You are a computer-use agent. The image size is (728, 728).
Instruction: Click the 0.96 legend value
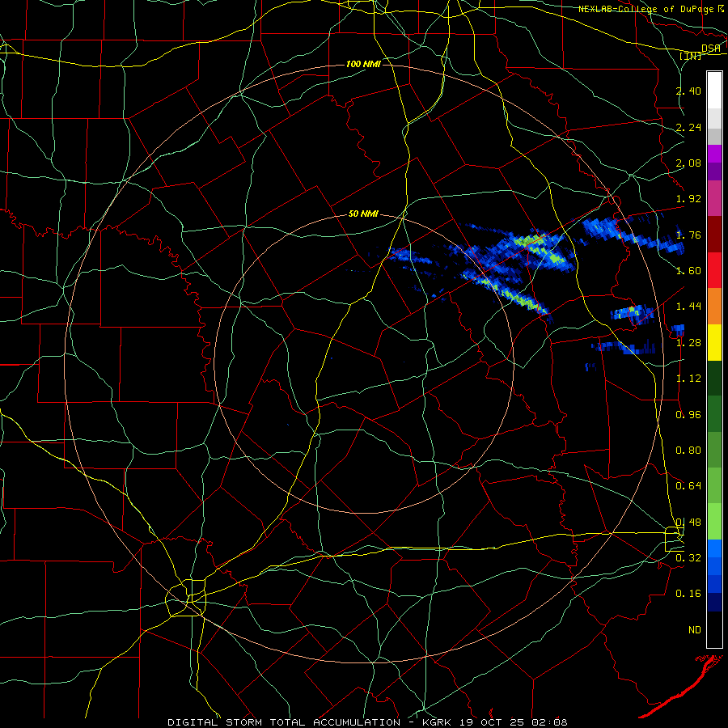pos(688,415)
